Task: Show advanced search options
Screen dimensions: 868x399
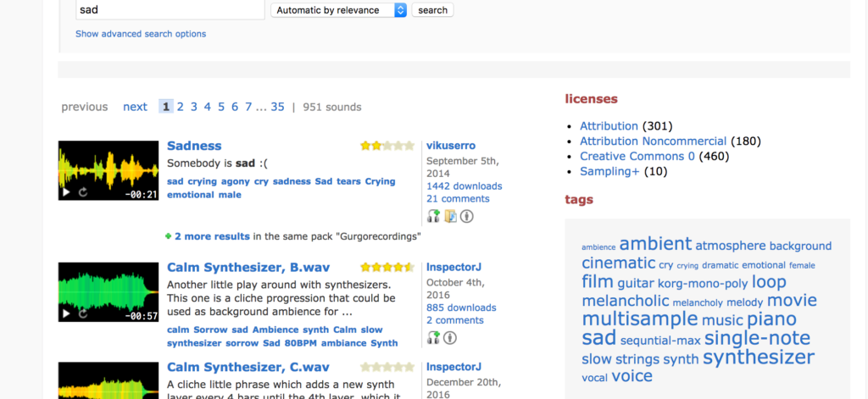Action: pos(141,34)
